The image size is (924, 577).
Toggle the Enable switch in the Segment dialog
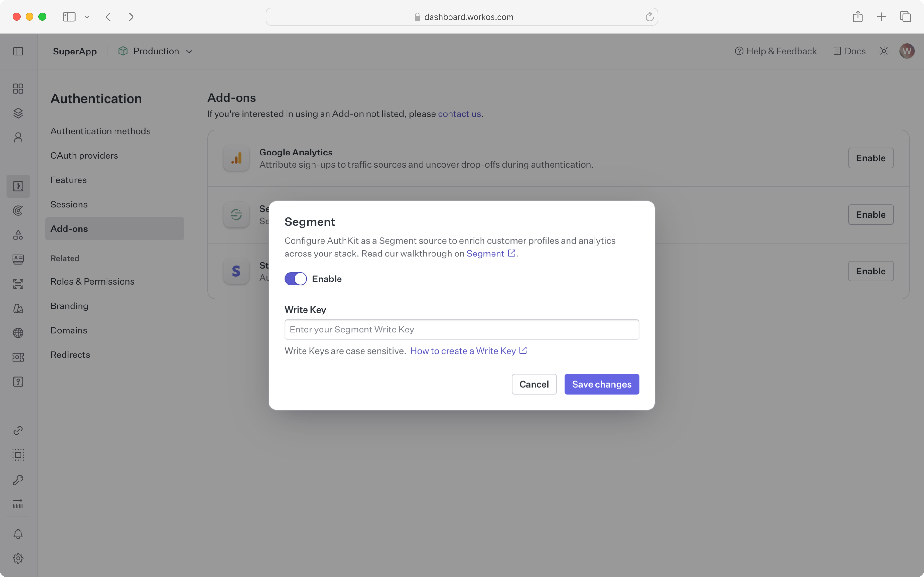295,279
